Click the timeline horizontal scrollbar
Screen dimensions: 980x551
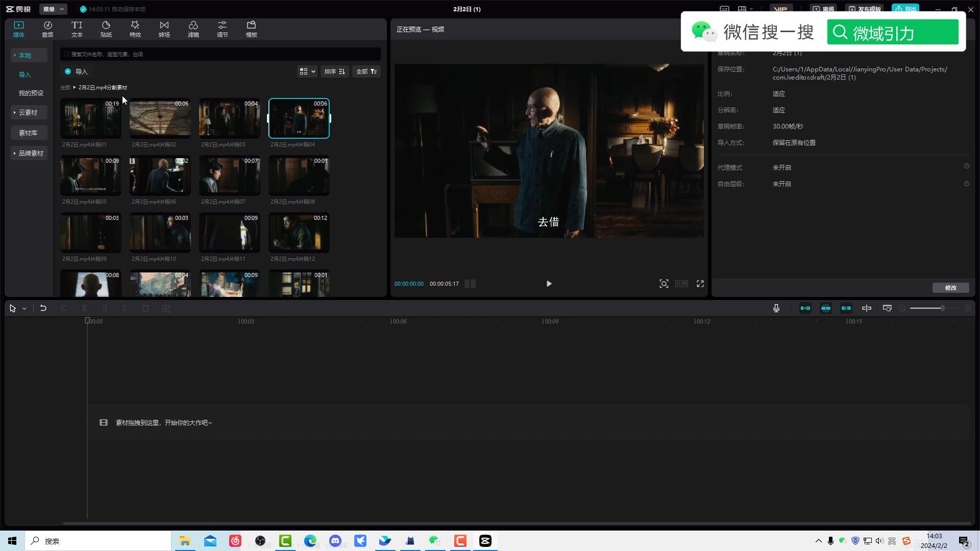coord(517,523)
